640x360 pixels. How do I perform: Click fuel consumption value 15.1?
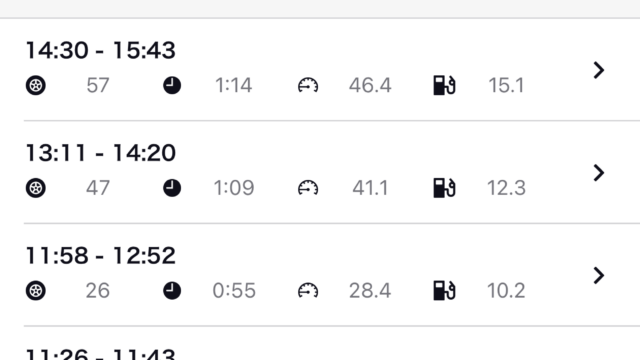506,86
